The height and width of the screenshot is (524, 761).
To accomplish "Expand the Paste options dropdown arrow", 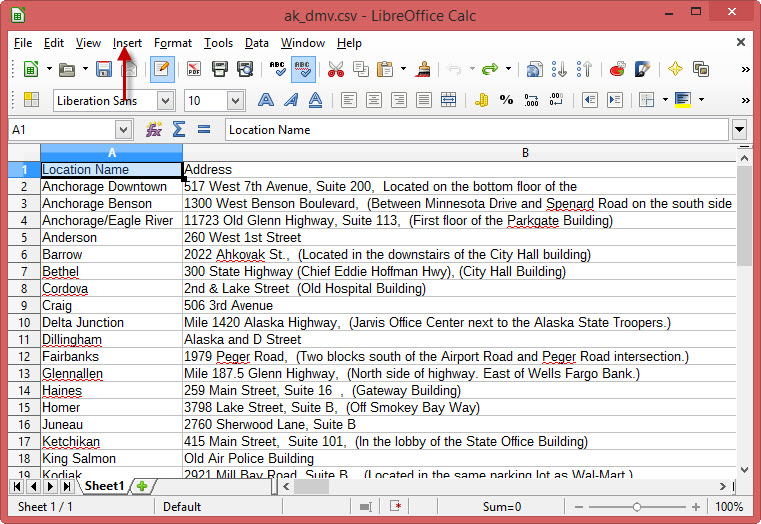I will (403, 69).
